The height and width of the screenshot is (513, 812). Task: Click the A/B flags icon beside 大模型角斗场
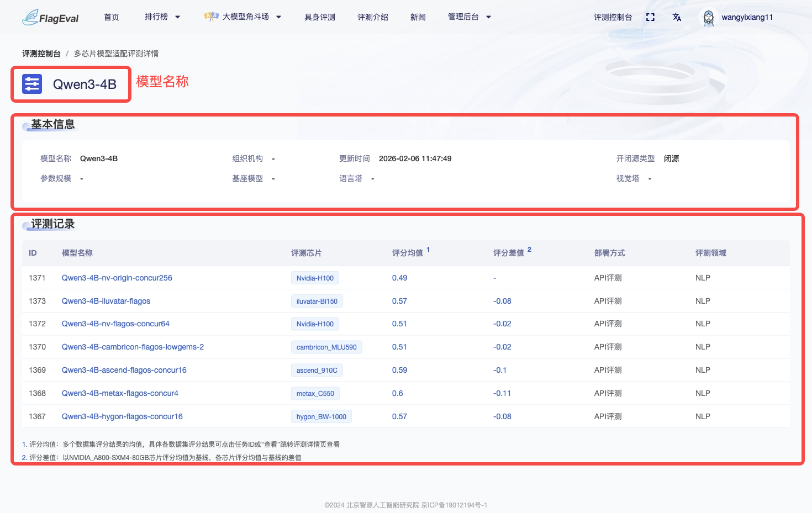tap(210, 17)
